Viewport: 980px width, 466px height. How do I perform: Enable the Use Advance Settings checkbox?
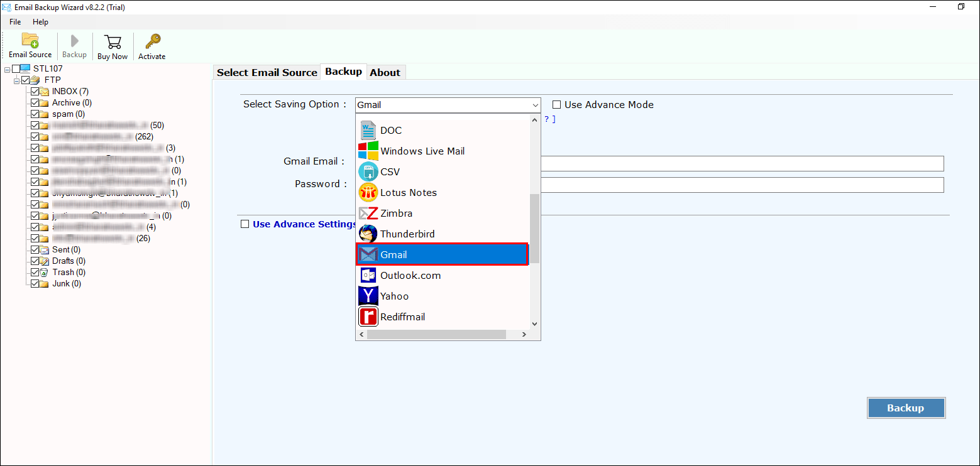pos(245,224)
